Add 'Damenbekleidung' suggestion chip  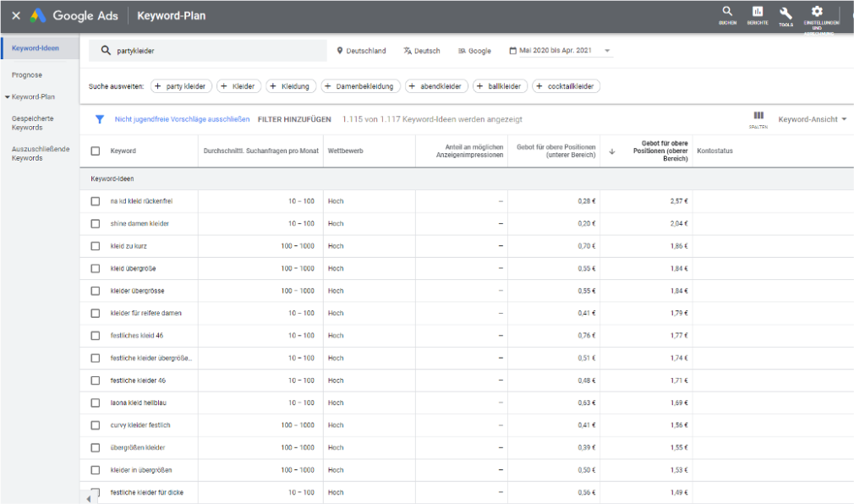click(x=360, y=86)
